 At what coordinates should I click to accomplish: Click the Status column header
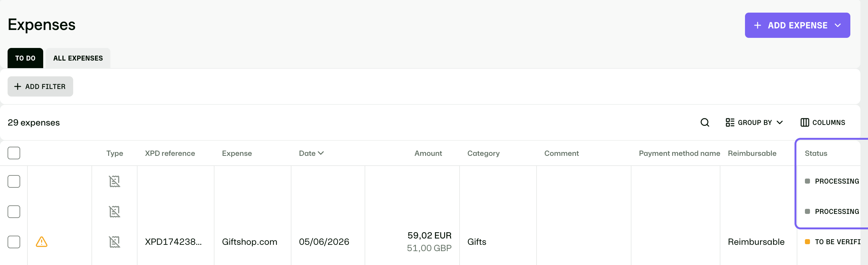click(x=816, y=153)
